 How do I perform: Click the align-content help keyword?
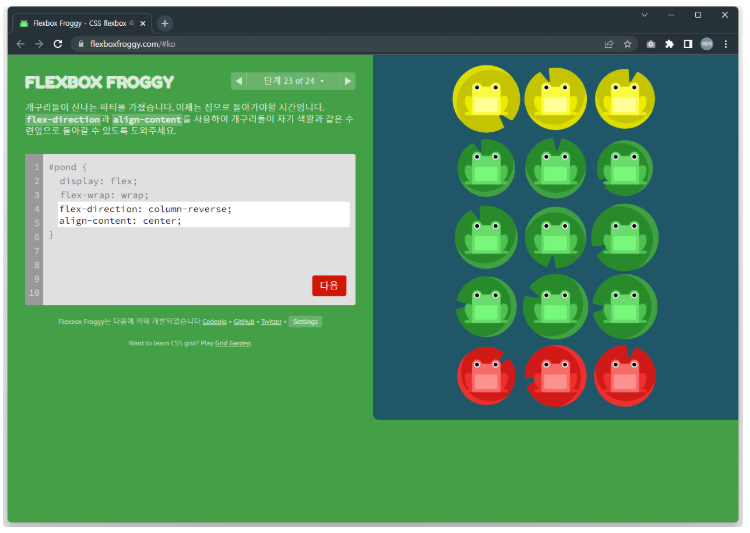(147, 120)
